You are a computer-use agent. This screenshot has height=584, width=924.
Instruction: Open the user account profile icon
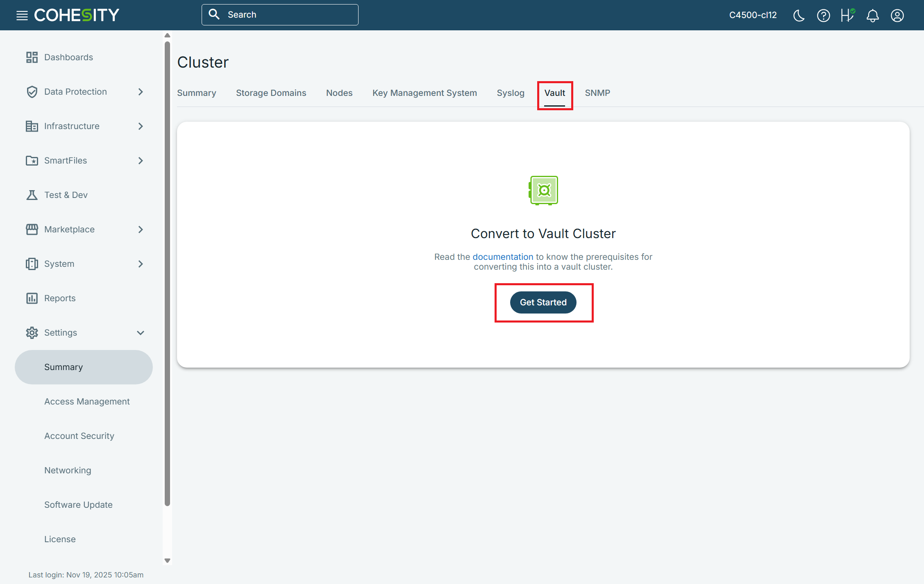tap(897, 16)
